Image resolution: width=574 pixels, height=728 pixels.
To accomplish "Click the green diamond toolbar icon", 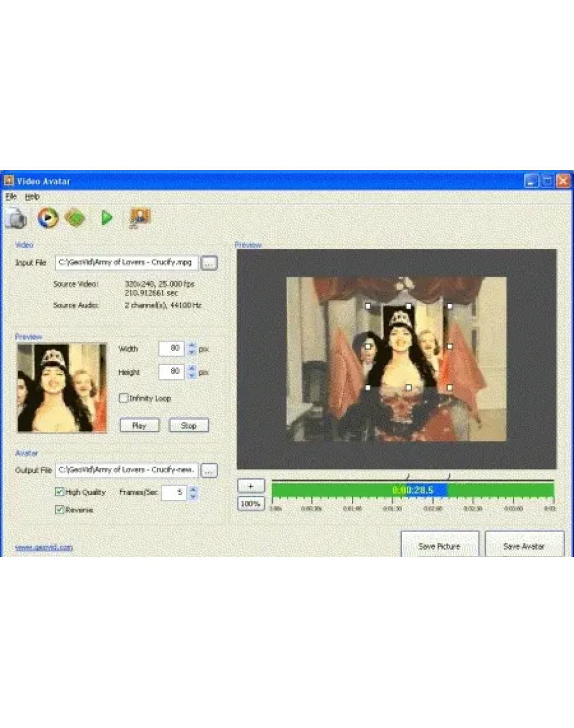I will click(x=75, y=218).
